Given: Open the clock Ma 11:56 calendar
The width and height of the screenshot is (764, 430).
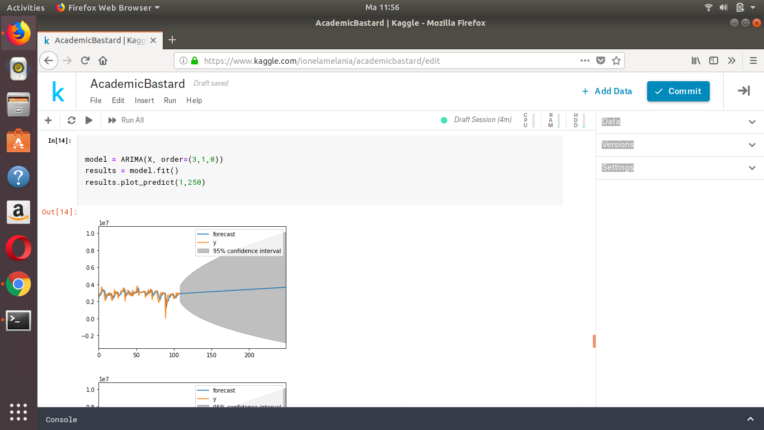Looking at the screenshot, I should click(x=382, y=7).
